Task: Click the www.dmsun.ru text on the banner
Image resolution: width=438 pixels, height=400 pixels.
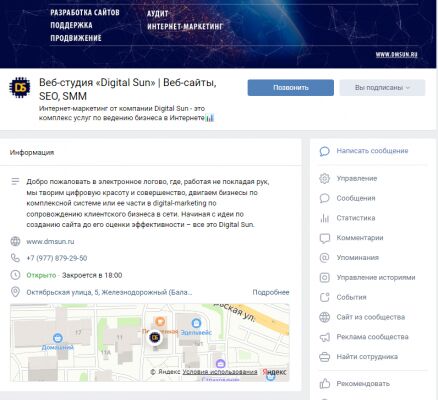Action: point(396,55)
